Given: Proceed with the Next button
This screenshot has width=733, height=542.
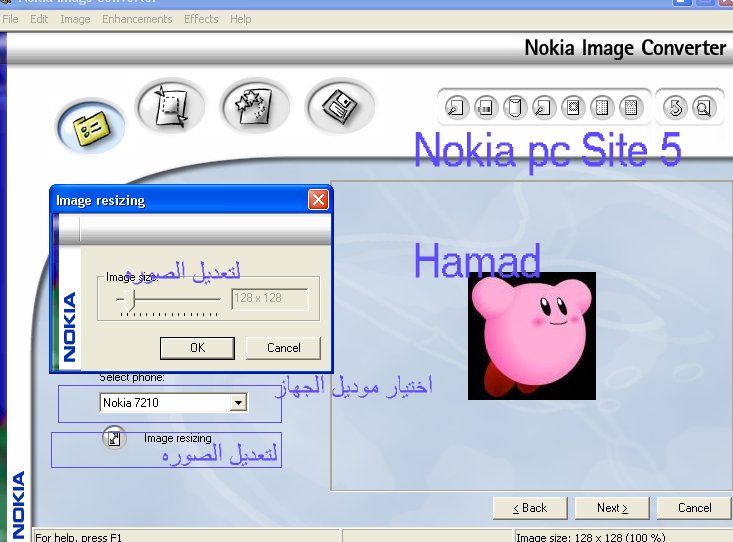Looking at the screenshot, I should pyautogui.click(x=612, y=508).
